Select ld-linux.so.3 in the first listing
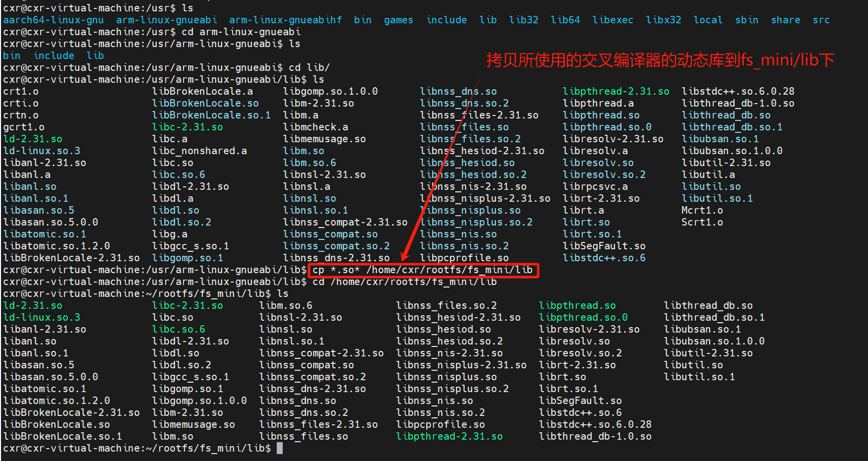 pyautogui.click(x=41, y=151)
